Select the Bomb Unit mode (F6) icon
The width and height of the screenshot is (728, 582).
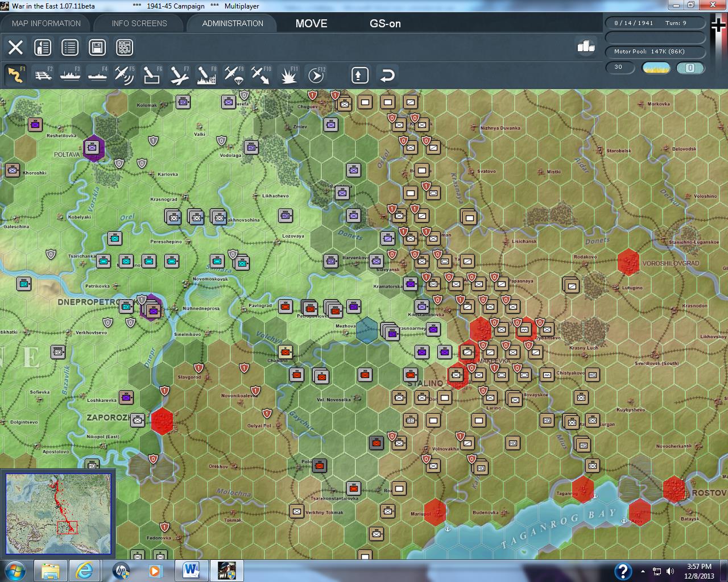[x=152, y=75]
